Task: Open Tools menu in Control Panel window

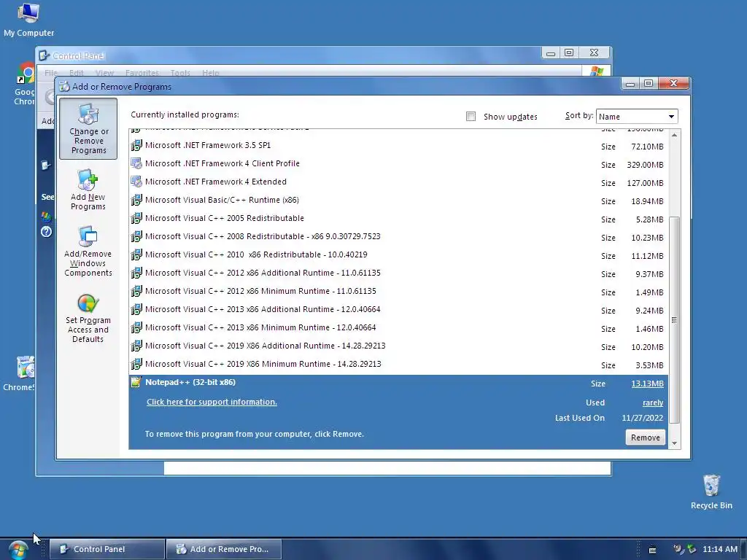Action: pyautogui.click(x=180, y=73)
